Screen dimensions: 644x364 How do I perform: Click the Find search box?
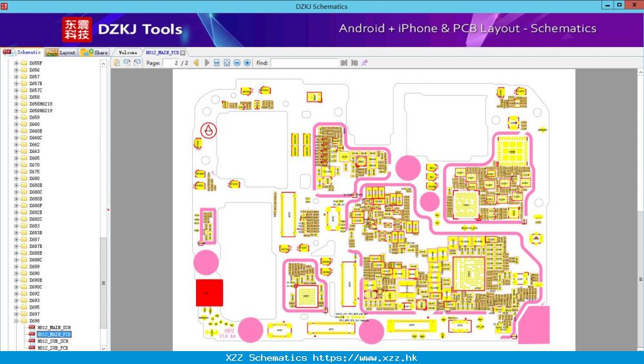pyautogui.click(x=304, y=63)
